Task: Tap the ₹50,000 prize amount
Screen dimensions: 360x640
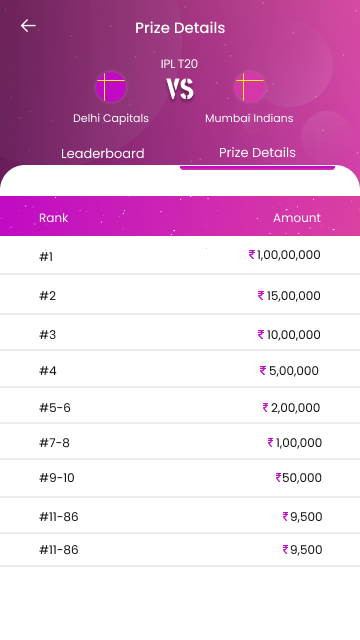Action: [x=299, y=478]
